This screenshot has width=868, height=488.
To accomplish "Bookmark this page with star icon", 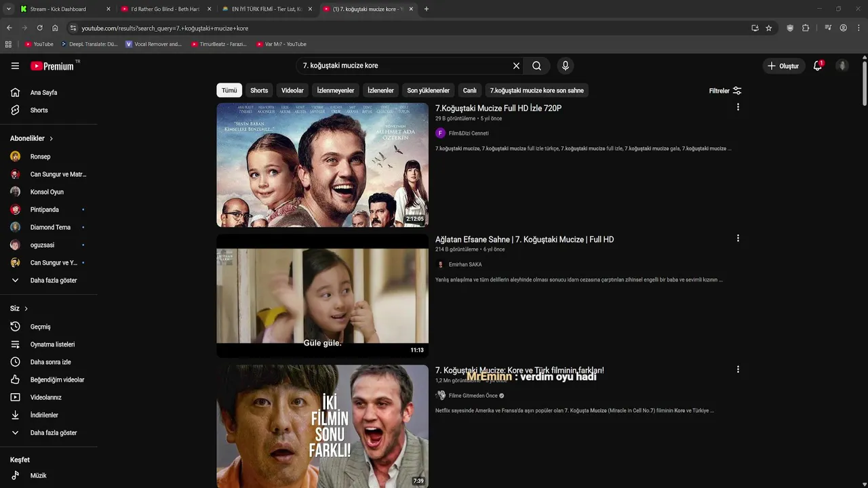I will coord(769,28).
